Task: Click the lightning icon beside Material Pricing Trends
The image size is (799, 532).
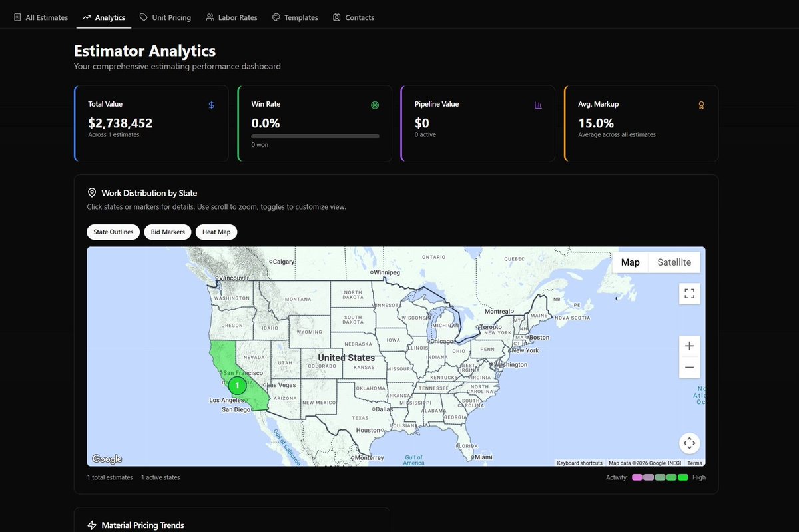Action: point(92,525)
